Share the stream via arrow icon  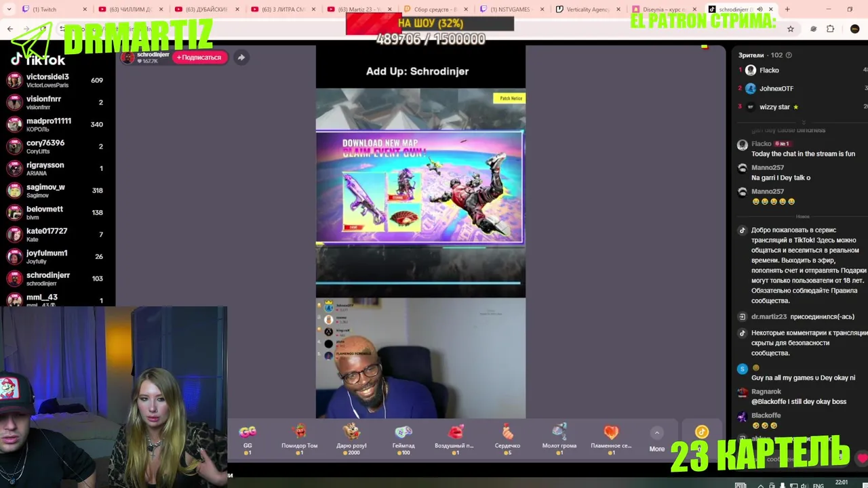coord(241,58)
